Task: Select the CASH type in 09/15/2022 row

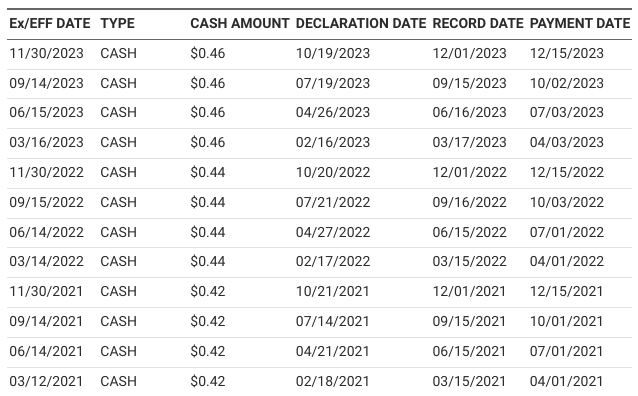Action: point(118,202)
